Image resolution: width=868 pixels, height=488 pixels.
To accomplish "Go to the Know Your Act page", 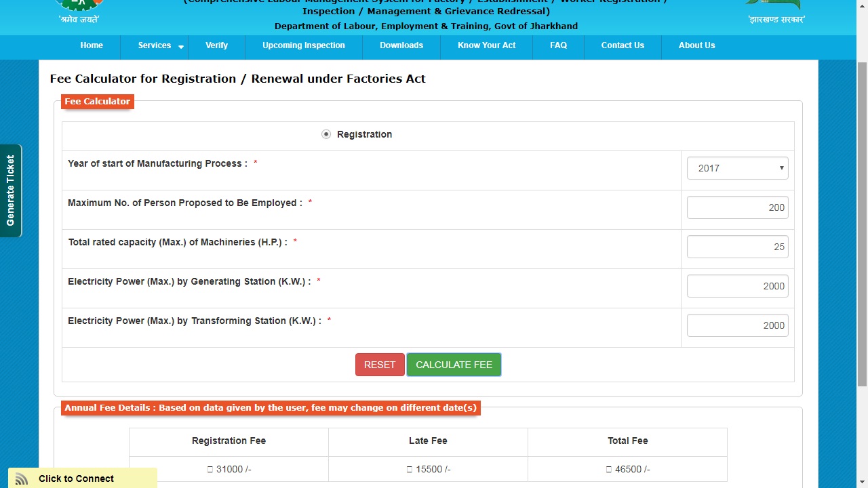I will pos(486,45).
